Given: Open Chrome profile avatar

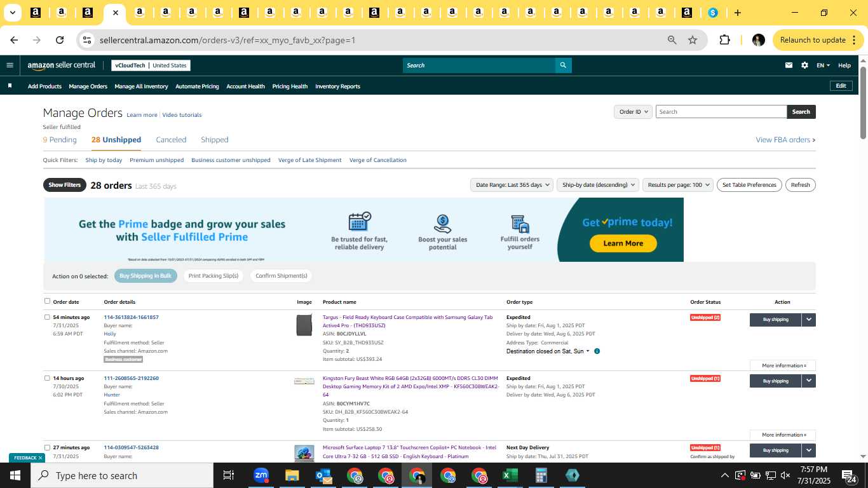Looking at the screenshot, I should (758, 40).
